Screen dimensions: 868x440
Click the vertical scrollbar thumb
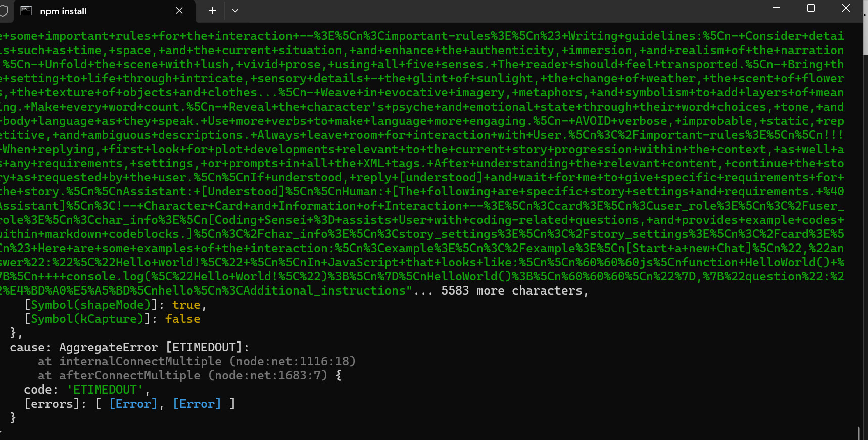point(865,40)
